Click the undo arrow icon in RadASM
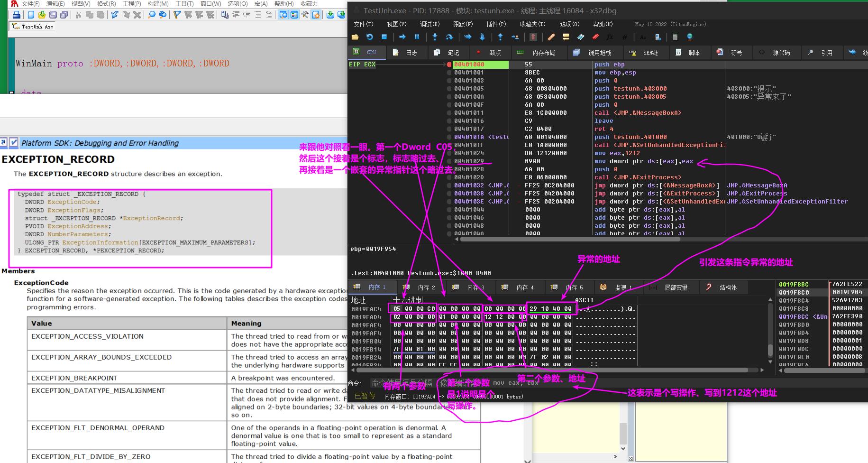The width and height of the screenshot is (868, 463). pyautogui.click(x=115, y=15)
